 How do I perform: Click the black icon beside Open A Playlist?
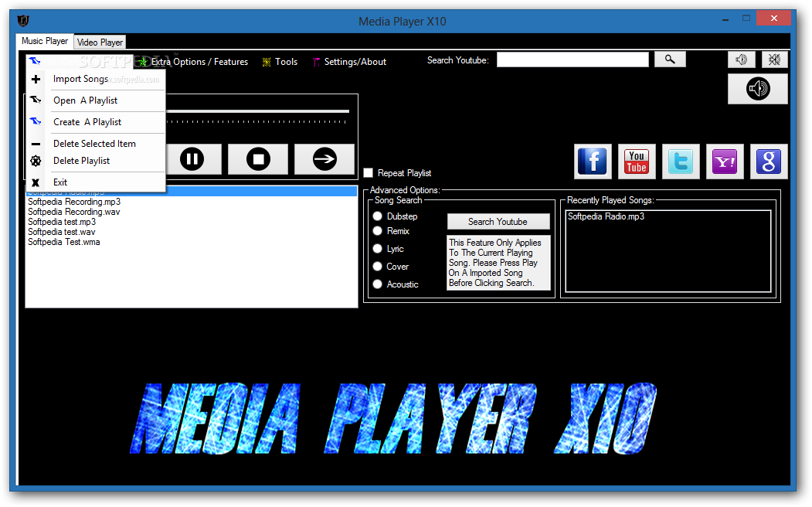pos(36,100)
